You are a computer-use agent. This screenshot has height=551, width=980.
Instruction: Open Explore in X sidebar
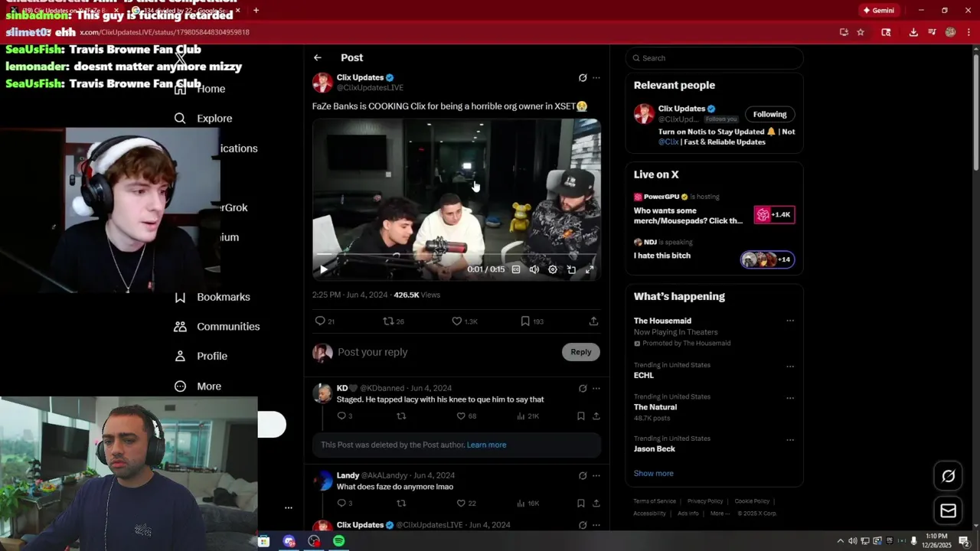[203, 119]
